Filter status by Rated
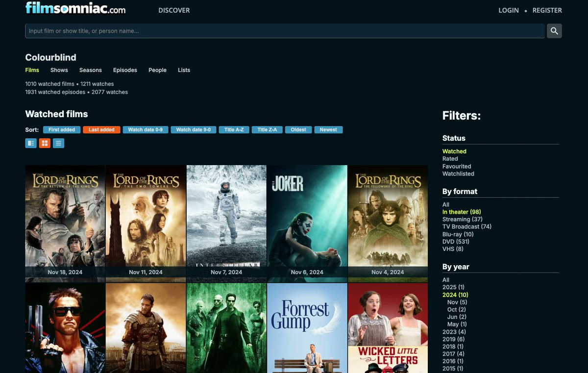 (x=450, y=159)
